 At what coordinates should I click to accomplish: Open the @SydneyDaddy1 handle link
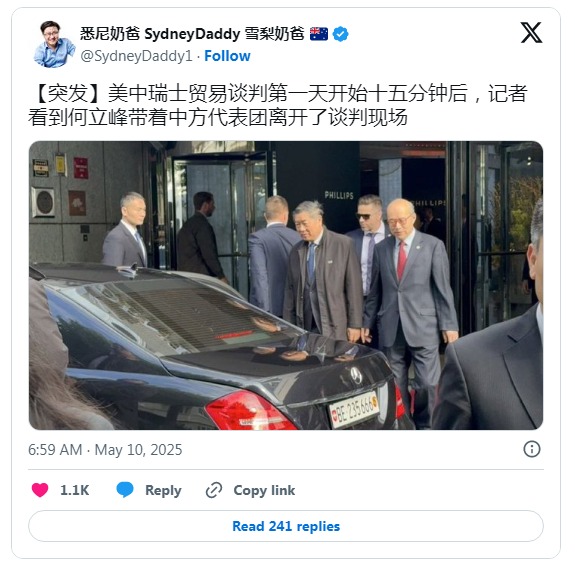point(136,56)
